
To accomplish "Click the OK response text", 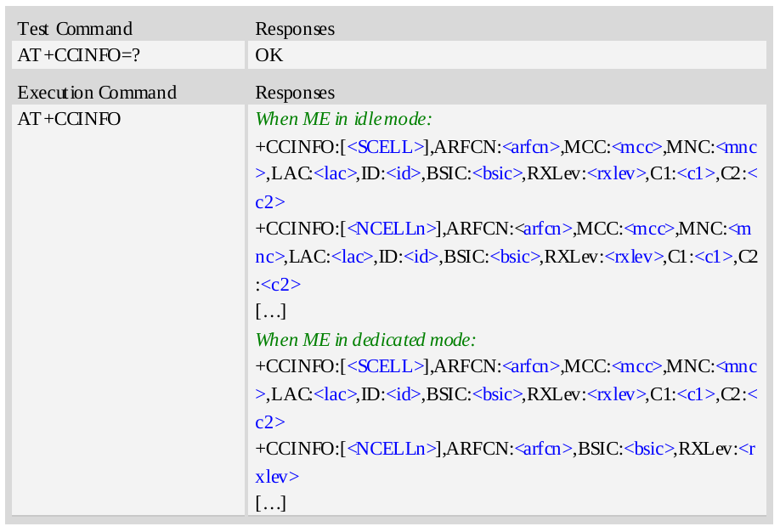I will coord(269,56).
